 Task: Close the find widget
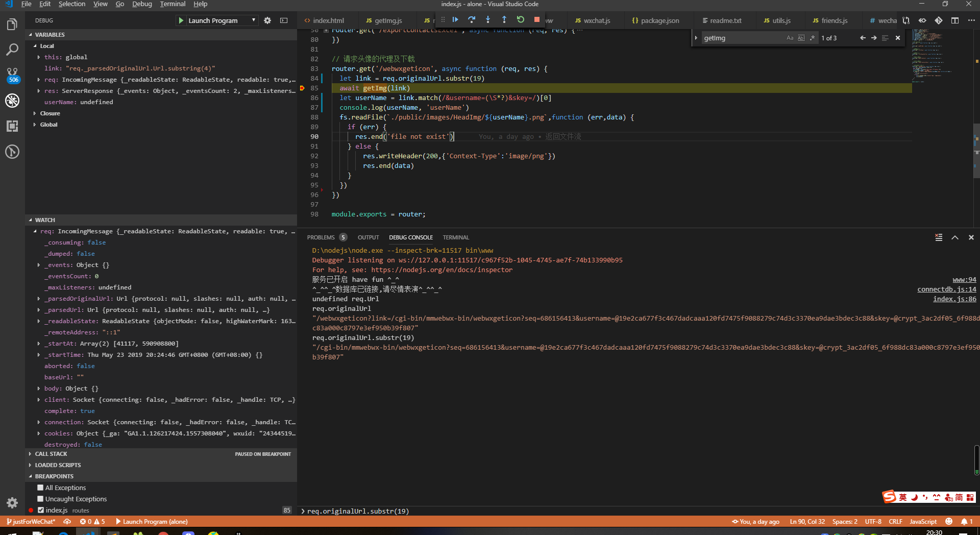(898, 38)
